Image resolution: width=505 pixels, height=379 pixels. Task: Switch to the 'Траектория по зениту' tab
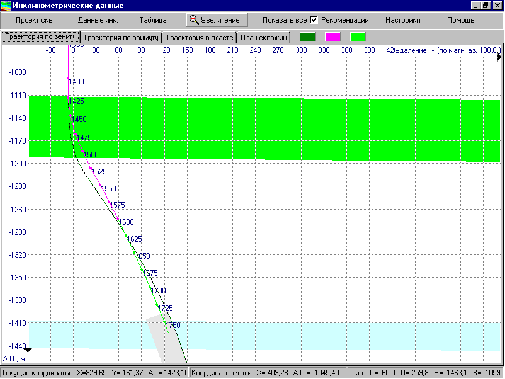pos(41,37)
